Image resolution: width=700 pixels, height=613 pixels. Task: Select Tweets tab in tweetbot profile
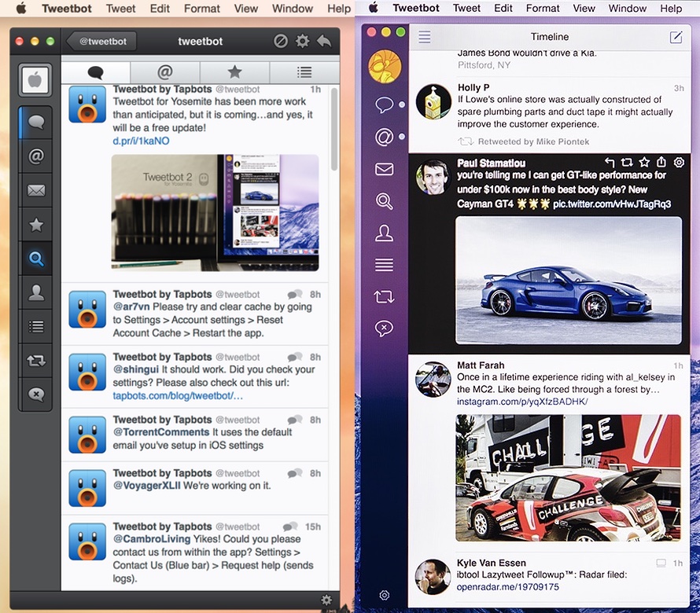point(95,72)
